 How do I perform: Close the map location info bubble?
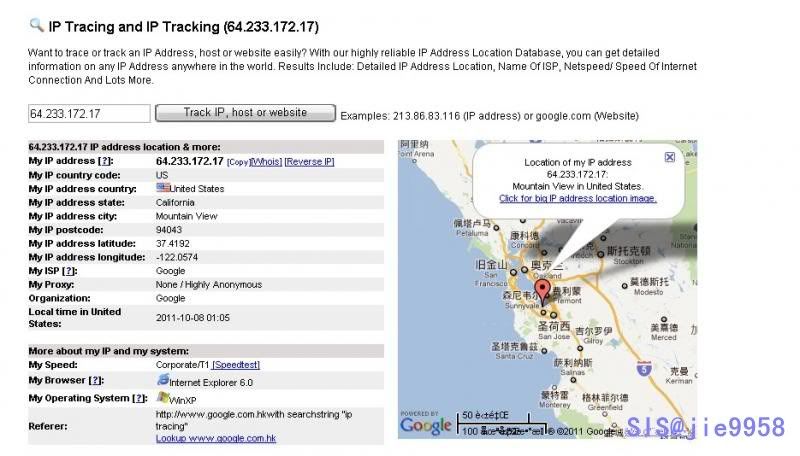coord(670,157)
